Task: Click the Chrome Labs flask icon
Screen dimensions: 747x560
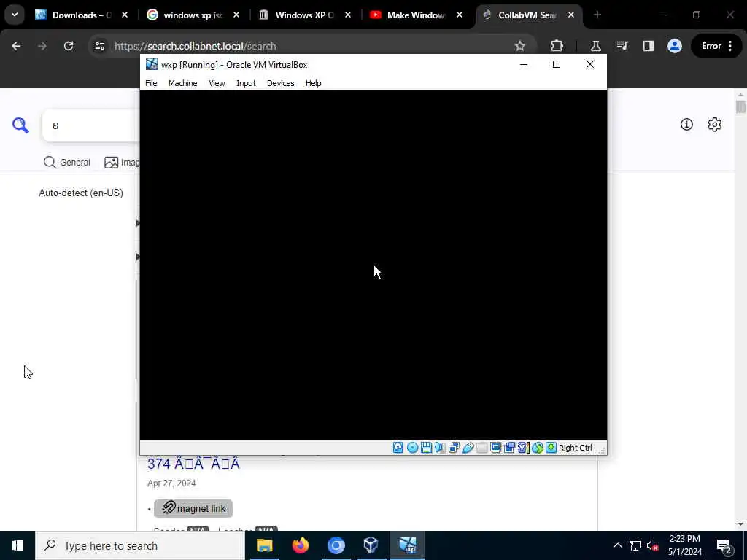Action: pyautogui.click(x=595, y=46)
